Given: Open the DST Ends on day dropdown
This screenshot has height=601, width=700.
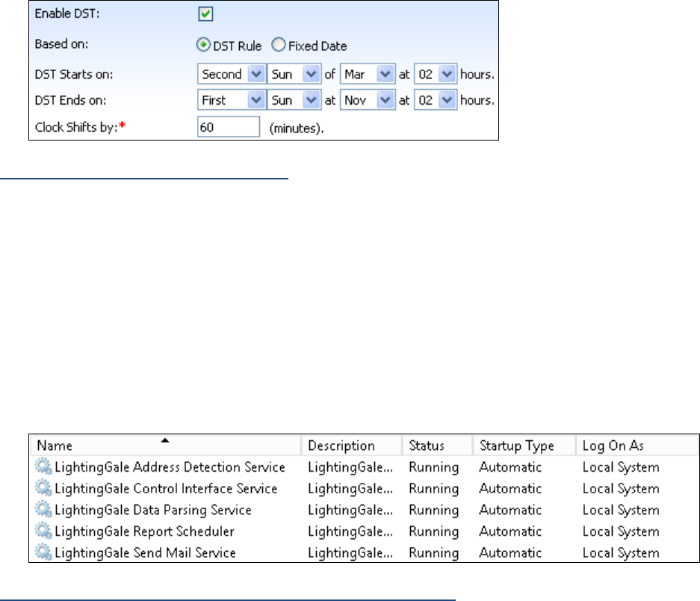Looking at the screenshot, I should tap(294, 100).
